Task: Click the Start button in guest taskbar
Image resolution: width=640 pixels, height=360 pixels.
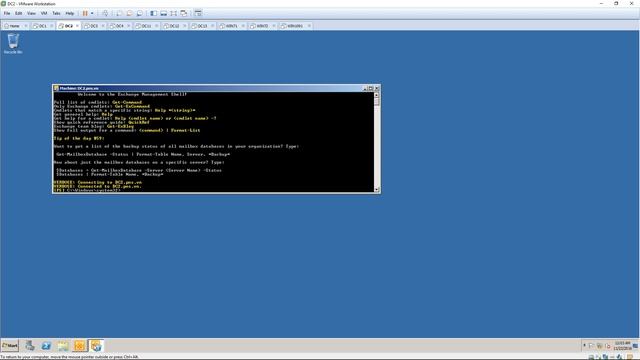Action: pyautogui.click(x=10, y=346)
